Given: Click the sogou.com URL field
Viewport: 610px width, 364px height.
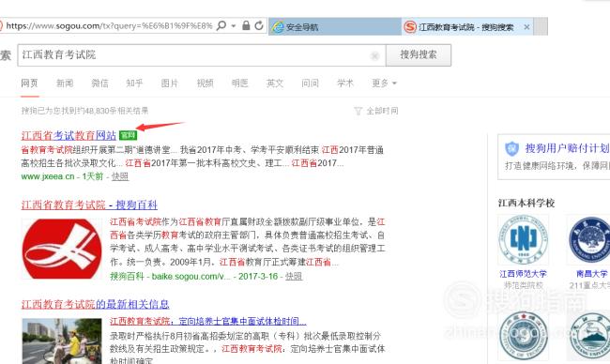Looking at the screenshot, I should 109,26.
